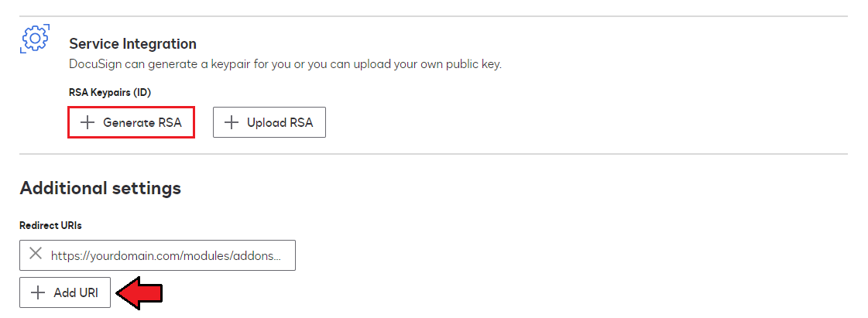Remove the yourdomain.com redirect URI with X
The height and width of the screenshot is (318, 868).
coord(36,254)
